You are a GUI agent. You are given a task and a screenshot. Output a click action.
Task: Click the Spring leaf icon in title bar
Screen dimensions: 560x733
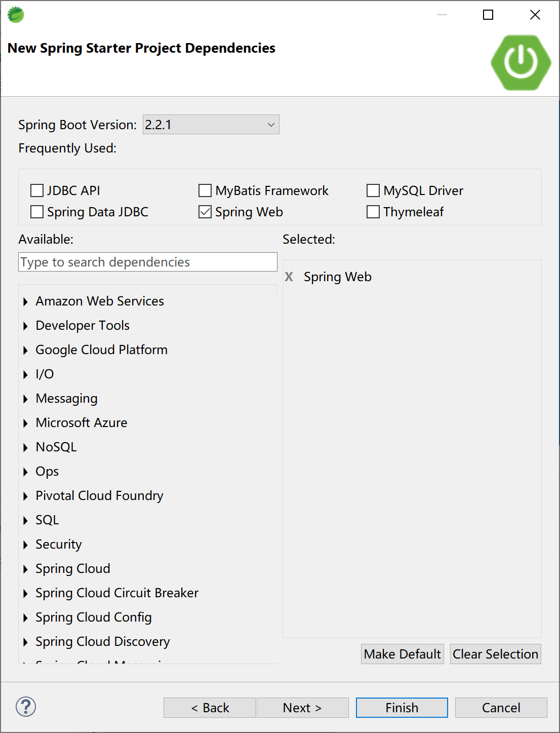[x=16, y=15]
